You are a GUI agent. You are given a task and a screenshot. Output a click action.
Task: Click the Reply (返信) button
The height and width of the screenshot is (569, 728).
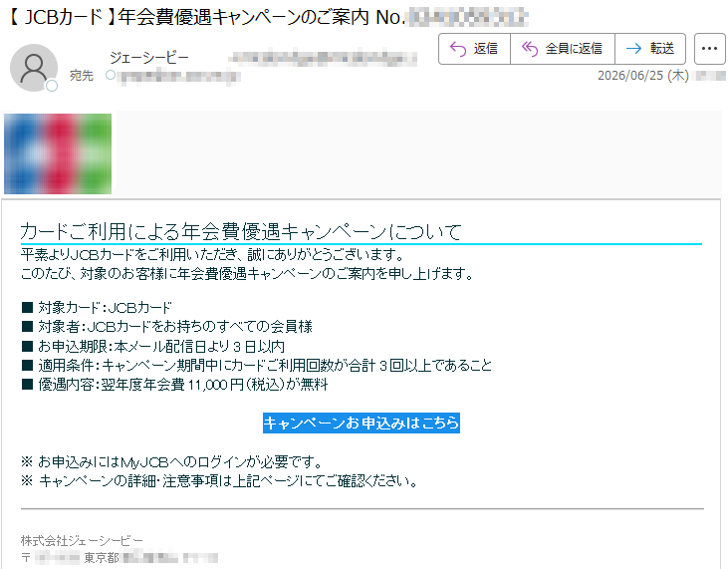coord(474,49)
